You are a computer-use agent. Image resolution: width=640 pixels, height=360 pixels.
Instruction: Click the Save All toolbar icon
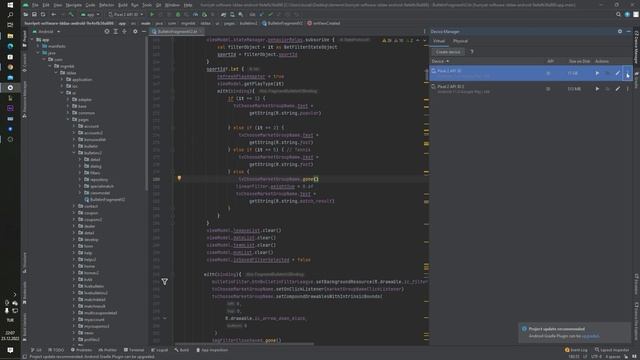34,14
